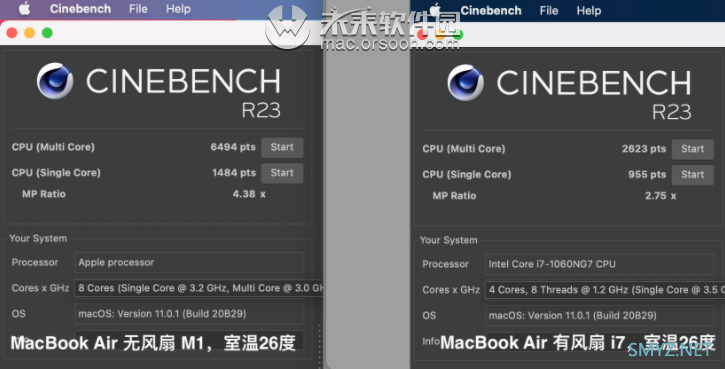
Task: Click CPU (Multi Core) label in right window
Action: 464,149
